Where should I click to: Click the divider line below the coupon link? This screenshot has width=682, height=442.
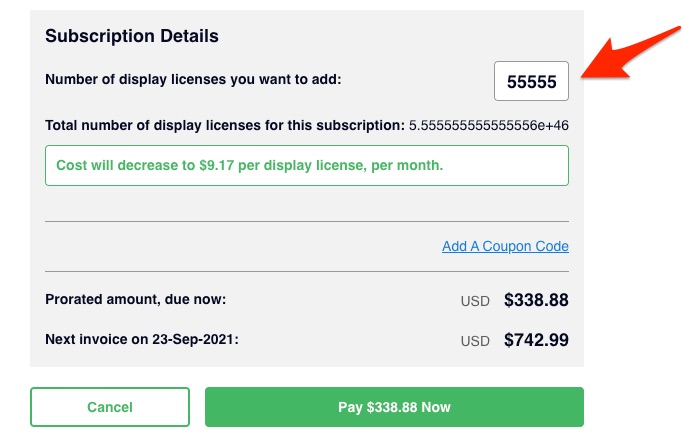point(306,271)
